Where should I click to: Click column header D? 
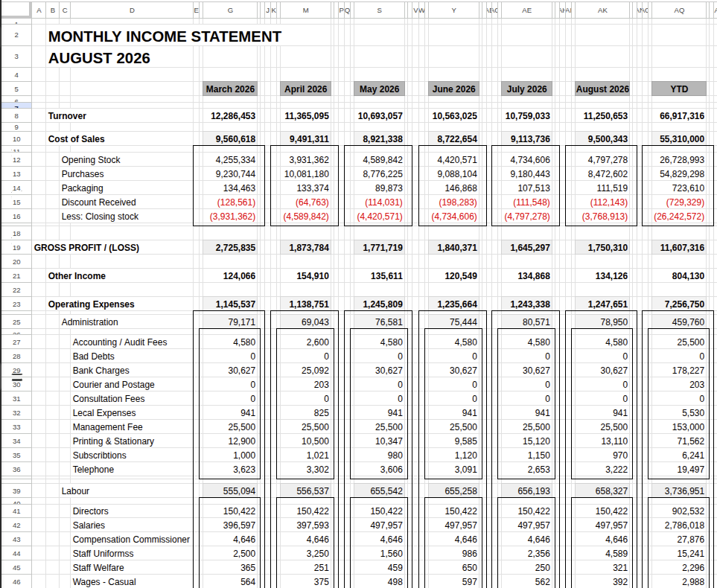point(132,10)
